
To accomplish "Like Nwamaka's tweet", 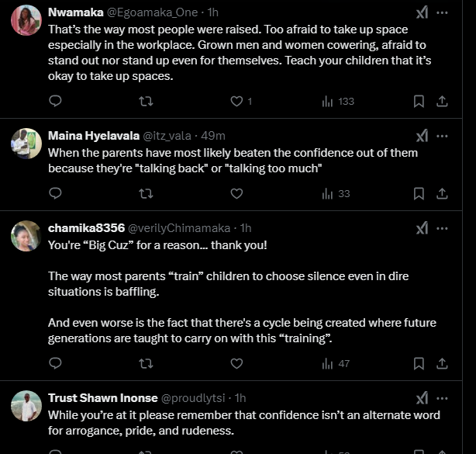I will coord(236,101).
